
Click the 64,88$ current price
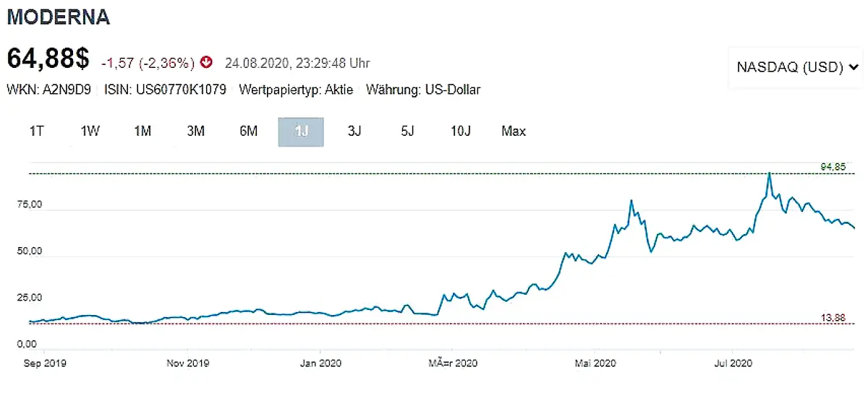(48, 59)
